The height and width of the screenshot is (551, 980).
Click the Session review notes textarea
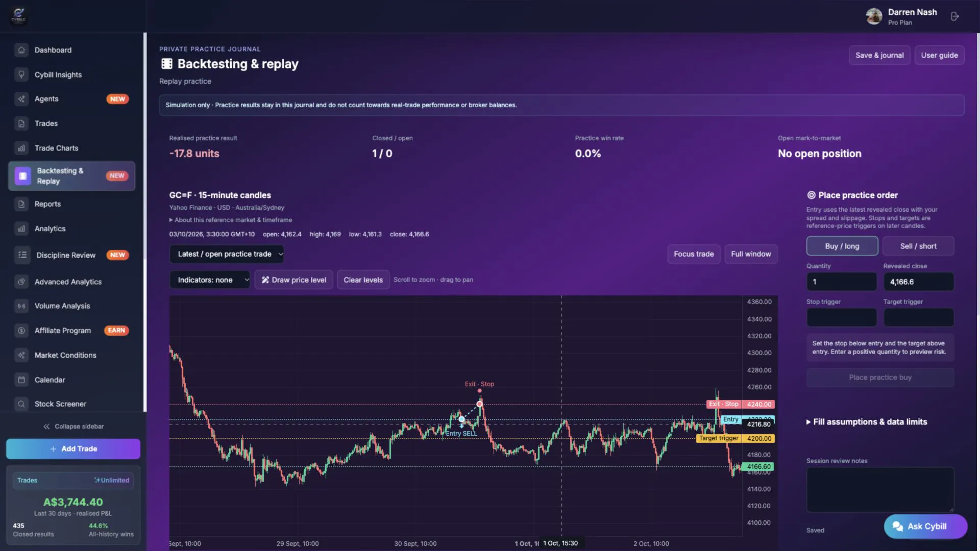(880, 489)
